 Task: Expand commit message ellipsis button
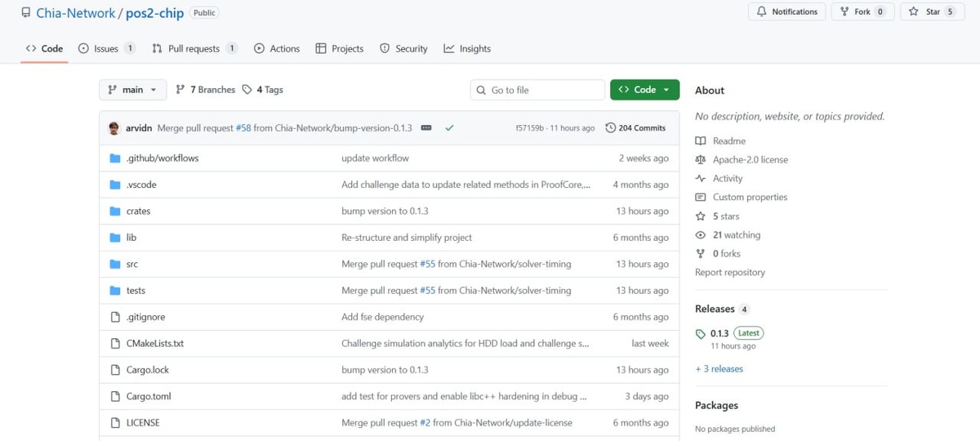(426, 128)
